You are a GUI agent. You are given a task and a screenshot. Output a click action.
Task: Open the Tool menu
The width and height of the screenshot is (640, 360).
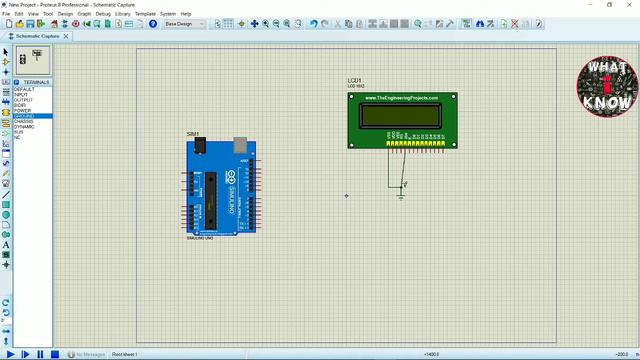pos(48,14)
